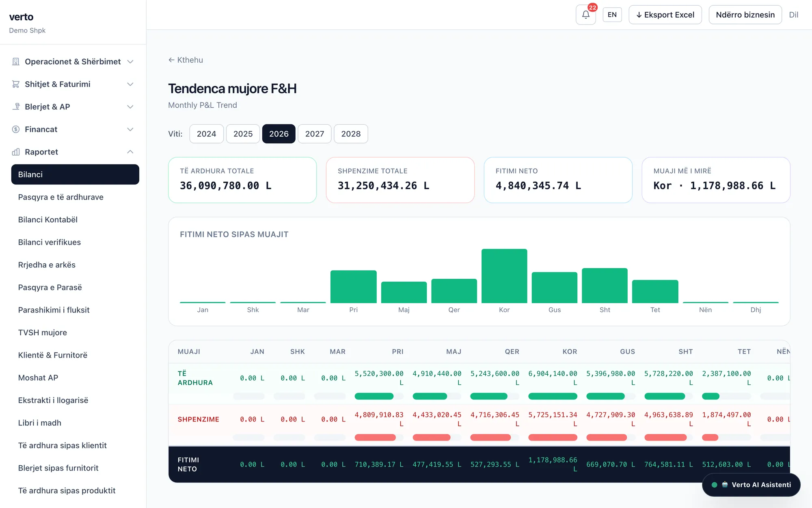Click the Sht bar in chart
The height and width of the screenshot is (508, 812).
(x=605, y=286)
